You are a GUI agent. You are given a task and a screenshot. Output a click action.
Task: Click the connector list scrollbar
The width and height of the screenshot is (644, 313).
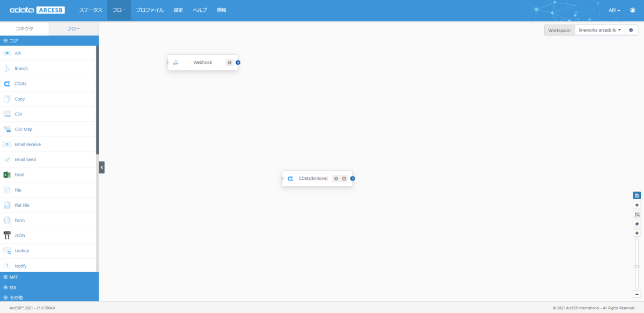(97, 100)
